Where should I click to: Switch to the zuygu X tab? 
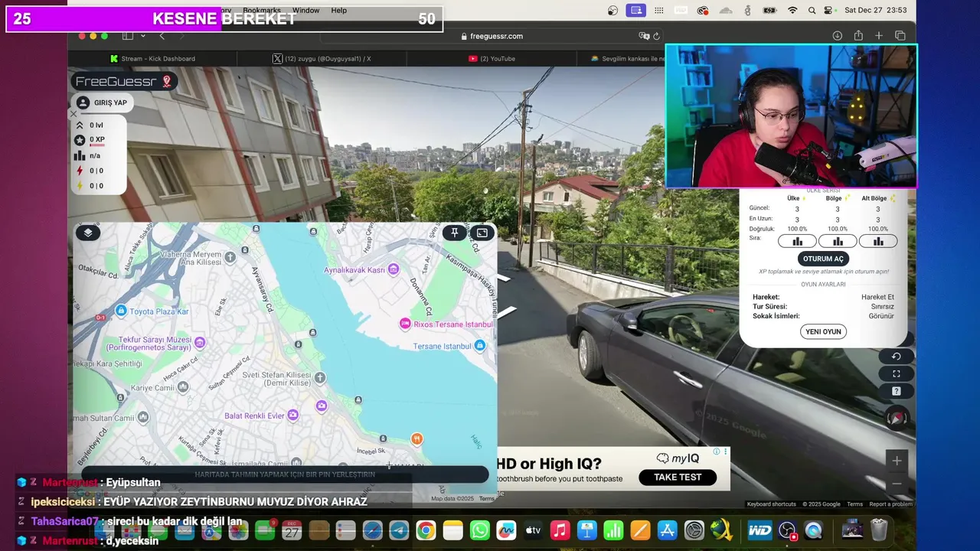(322, 58)
